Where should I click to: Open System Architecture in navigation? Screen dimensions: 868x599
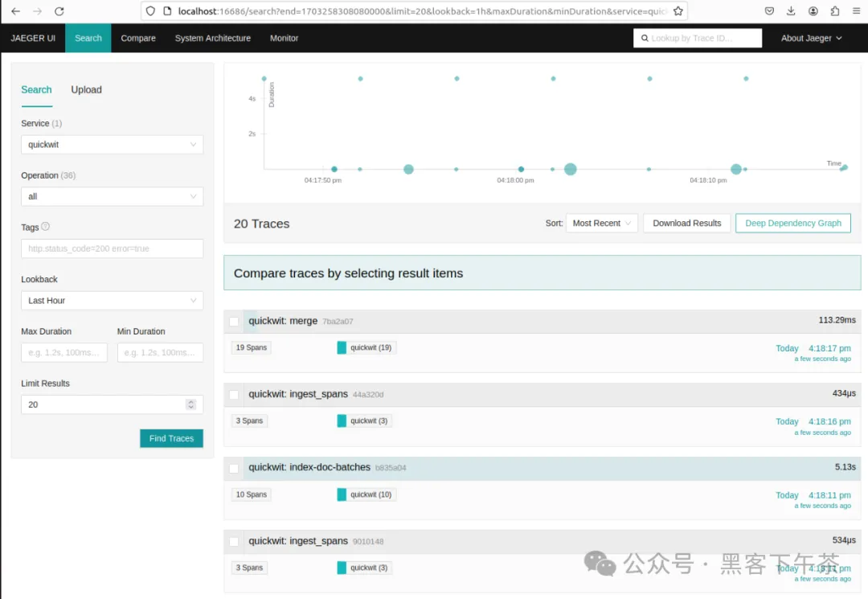click(x=212, y=39)
